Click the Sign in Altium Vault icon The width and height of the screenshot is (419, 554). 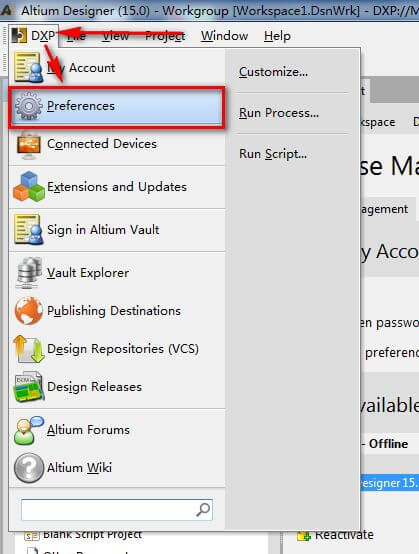point(29,230)
